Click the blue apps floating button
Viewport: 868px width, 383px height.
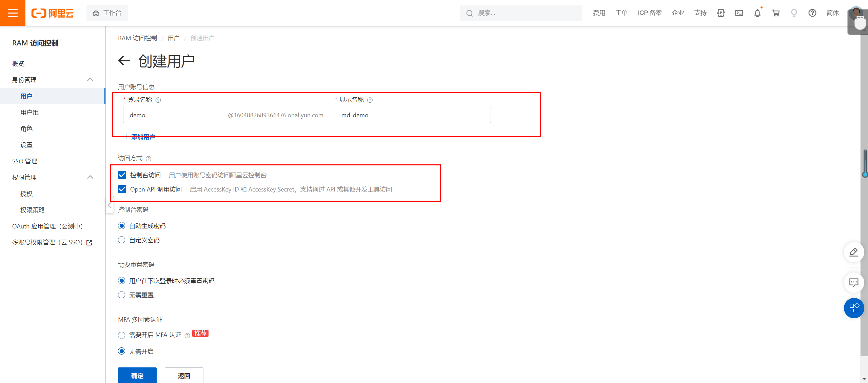tap(853, 308)
